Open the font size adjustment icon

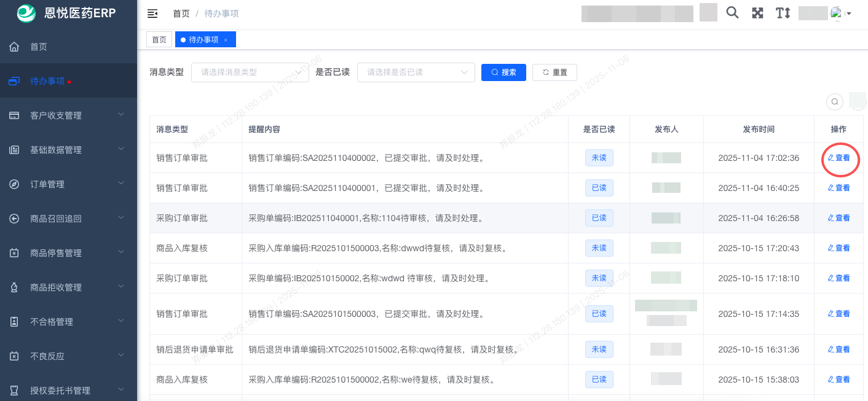pos(783,13)
